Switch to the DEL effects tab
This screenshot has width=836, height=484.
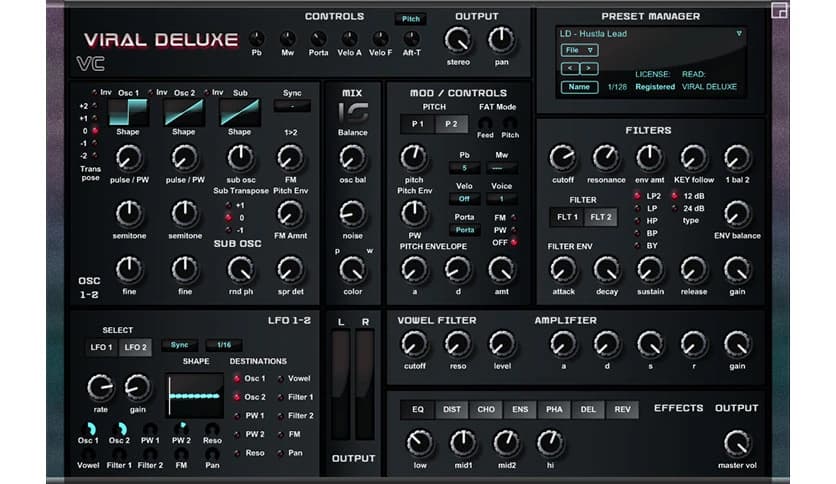tap(588, 409)
